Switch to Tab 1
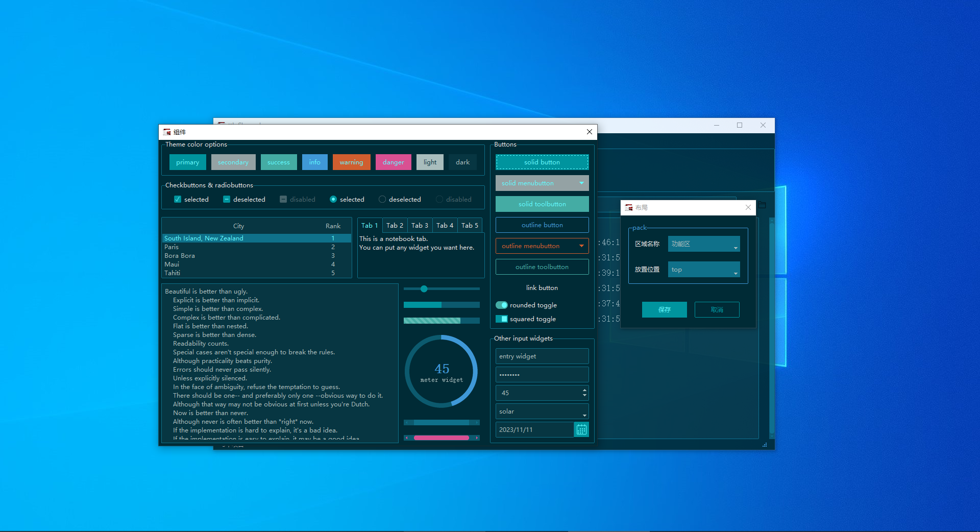The image size is (980, 532). [370, 225]
